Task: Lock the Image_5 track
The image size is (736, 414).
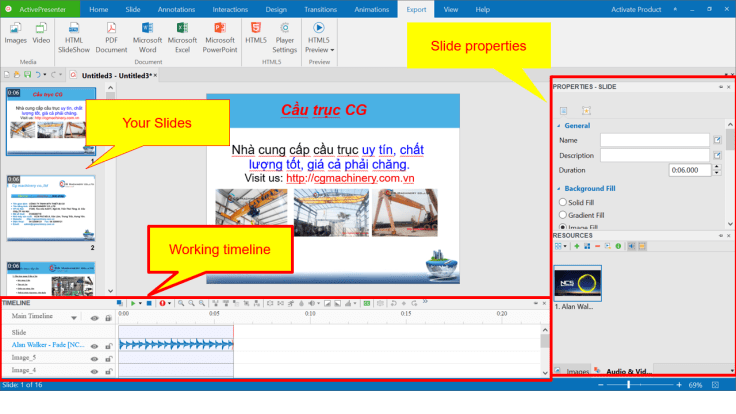Action: [108, 359]
